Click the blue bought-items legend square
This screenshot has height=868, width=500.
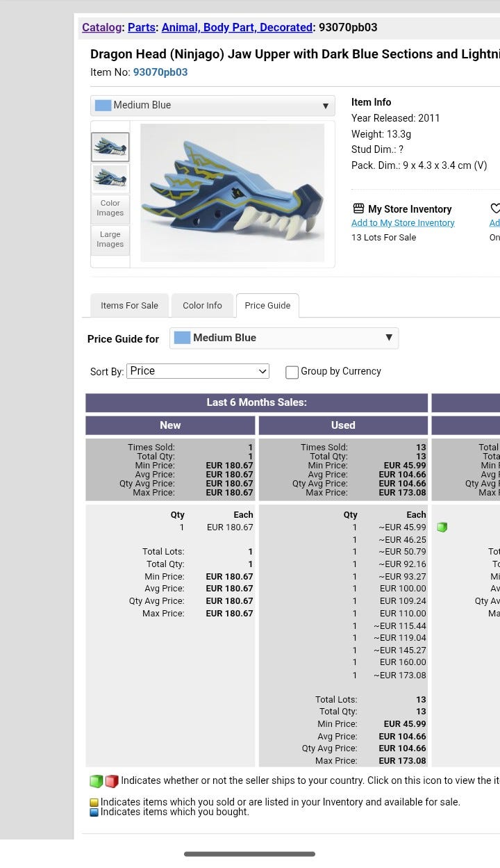[94, 812]
